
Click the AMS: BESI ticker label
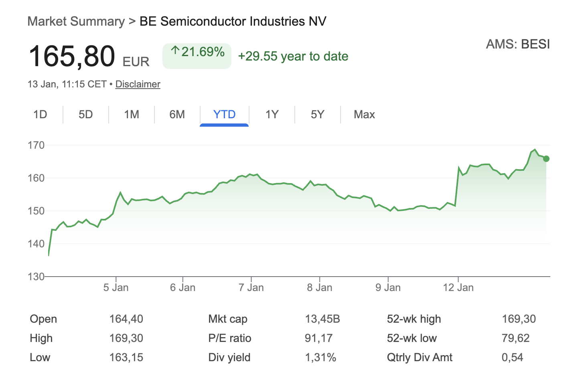tap(517, 44)
